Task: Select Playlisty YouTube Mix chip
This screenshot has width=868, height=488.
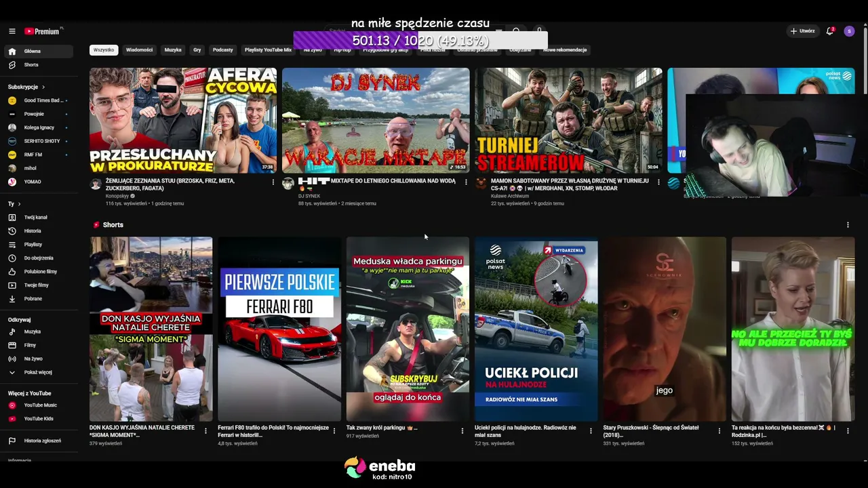Action: (268, 50)
